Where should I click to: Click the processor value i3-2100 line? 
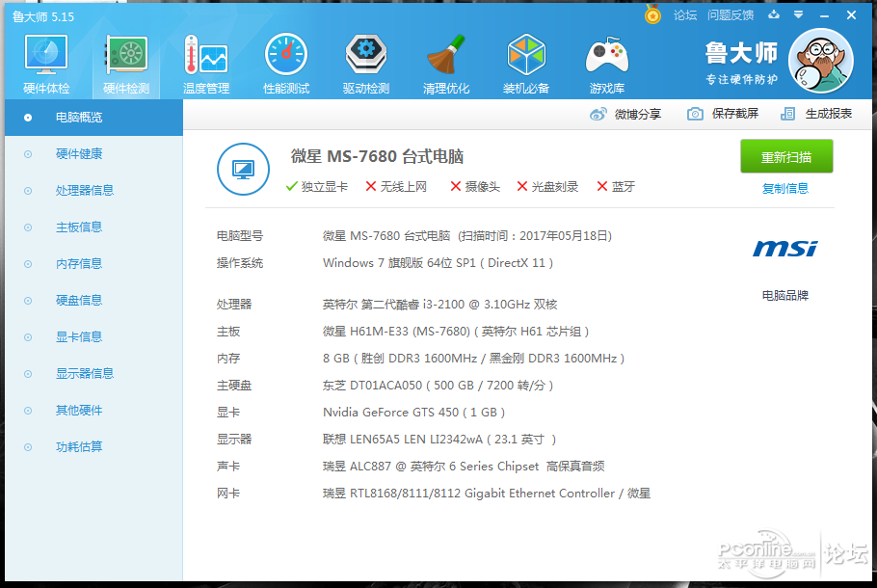pyautogui.click(x=440, y=305)
